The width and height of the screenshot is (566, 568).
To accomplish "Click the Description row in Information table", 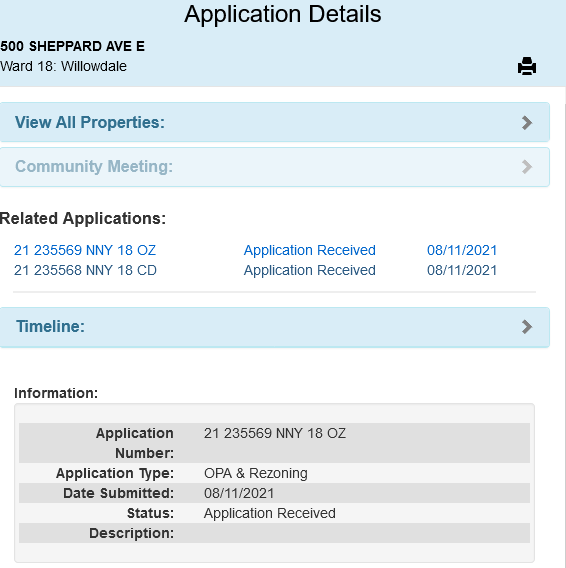I will pos(274,533).
